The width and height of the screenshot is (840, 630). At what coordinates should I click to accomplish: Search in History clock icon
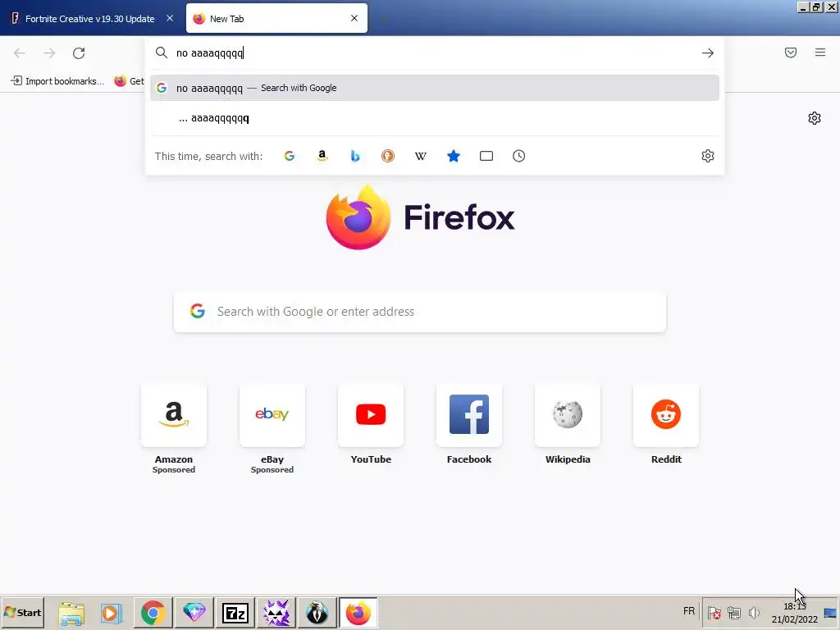(518, 156)
